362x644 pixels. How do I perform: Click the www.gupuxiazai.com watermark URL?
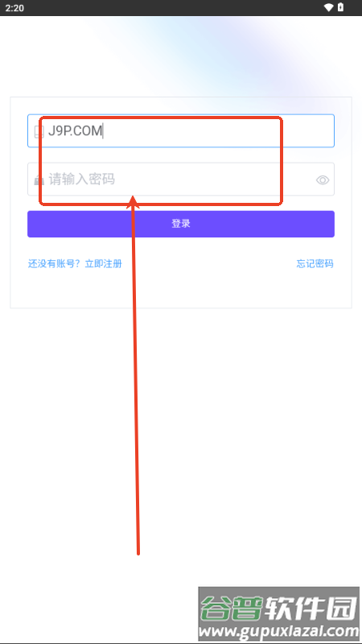click(279, 630)
